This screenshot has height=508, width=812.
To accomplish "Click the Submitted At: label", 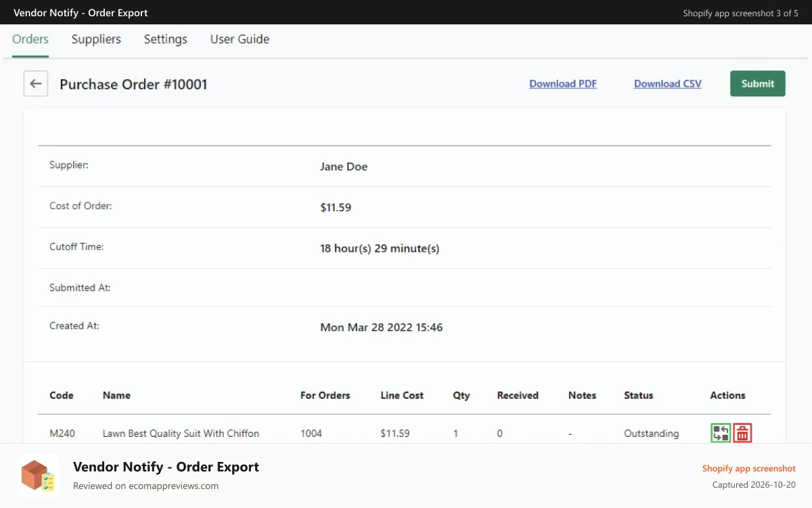I will coord(80,287).
